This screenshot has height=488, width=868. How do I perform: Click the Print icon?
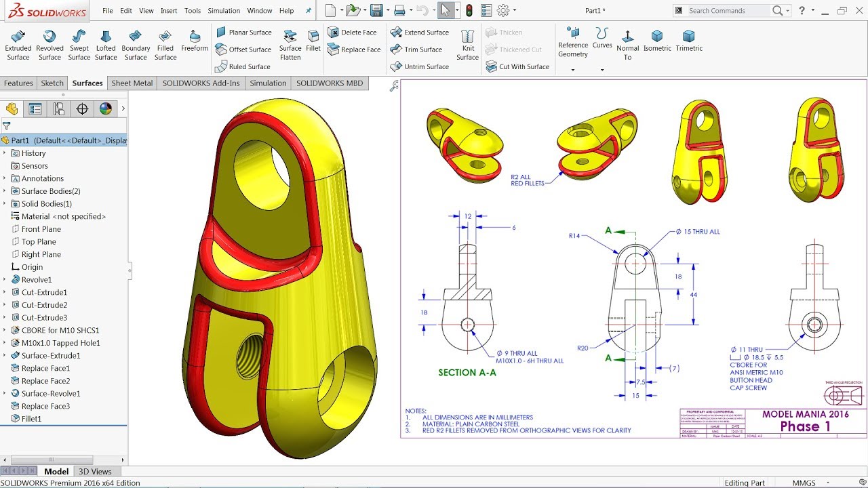(399, 10)
